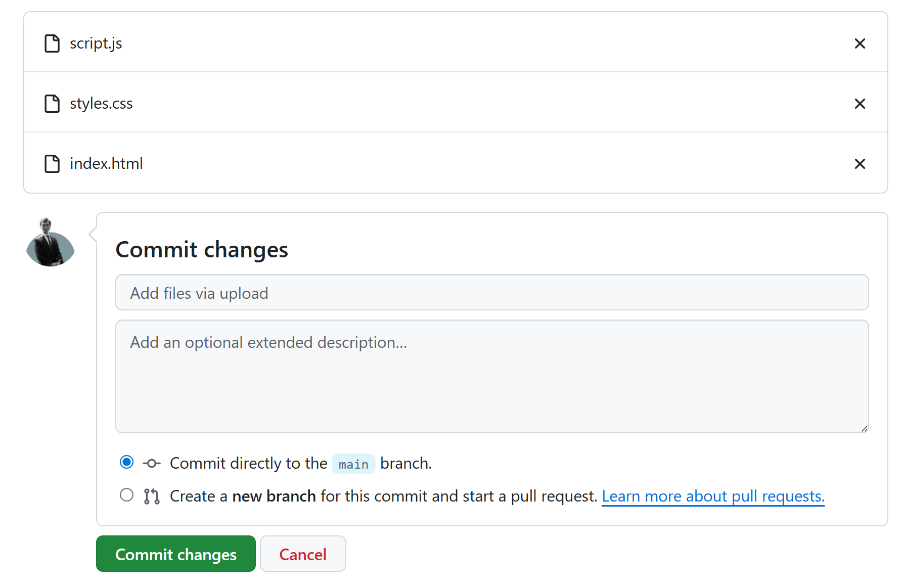Click the user profile avatar
This screenshot has width=904, height=588.
[x=50, y=242]
